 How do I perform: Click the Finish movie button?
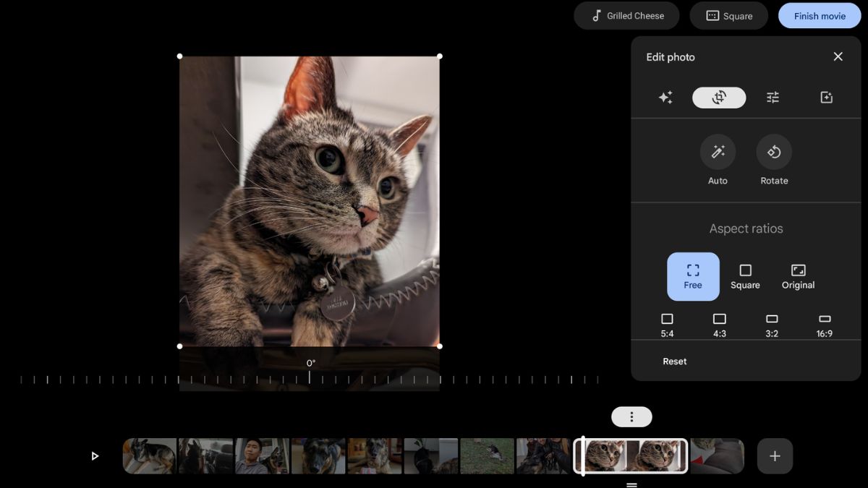pyautogui.click(x=819, y=15)
